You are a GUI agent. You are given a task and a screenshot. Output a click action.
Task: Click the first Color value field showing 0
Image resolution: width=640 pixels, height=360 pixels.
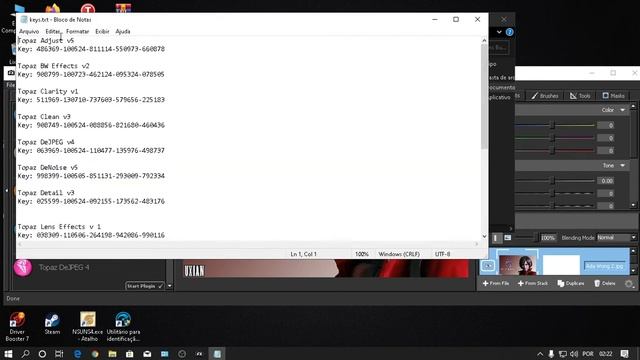(x=605, y=125)
